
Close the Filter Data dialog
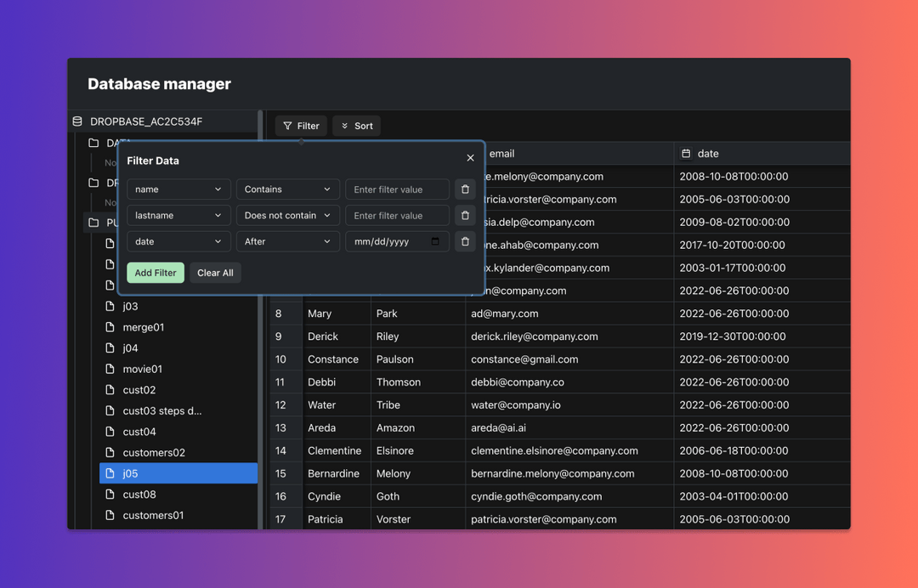tap(470, 157)
